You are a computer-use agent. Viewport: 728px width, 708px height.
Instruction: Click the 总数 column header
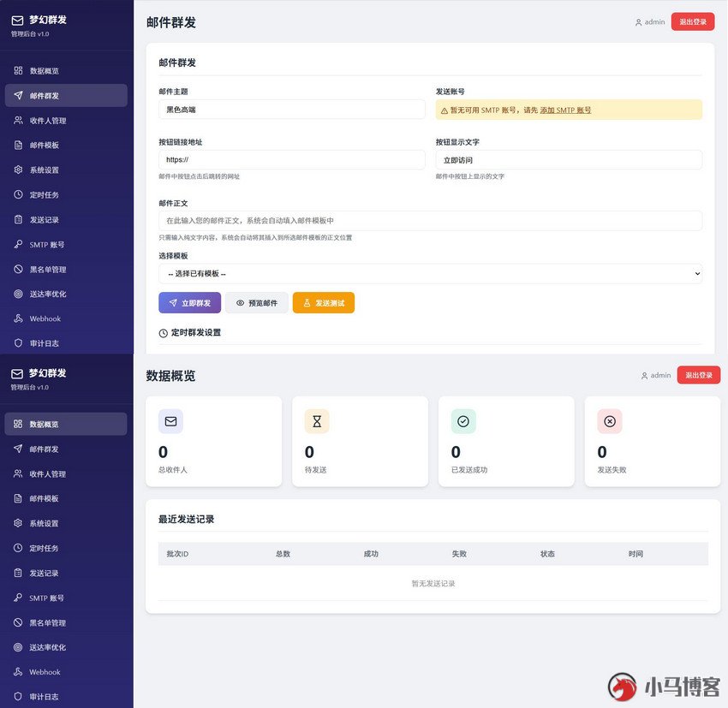283,554
